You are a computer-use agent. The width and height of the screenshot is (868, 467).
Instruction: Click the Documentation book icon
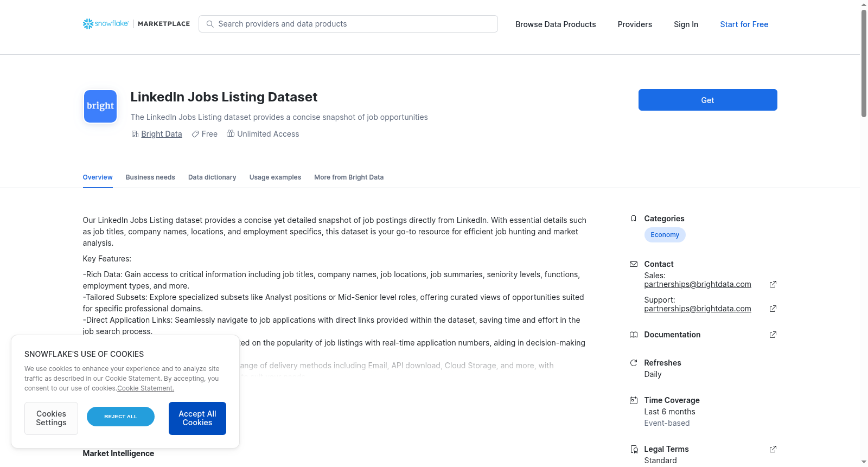pyautogui.click(x=634, y=335)
